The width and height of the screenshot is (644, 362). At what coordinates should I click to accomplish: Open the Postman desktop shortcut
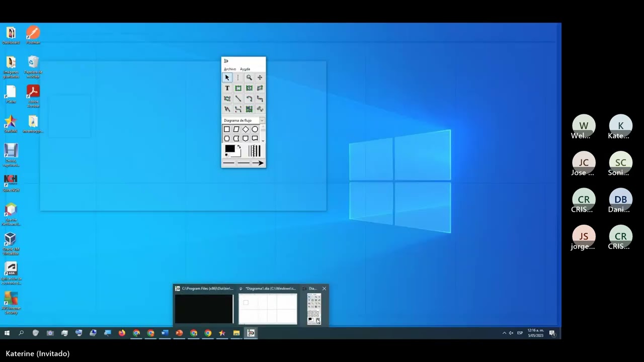tap(33, 35)
